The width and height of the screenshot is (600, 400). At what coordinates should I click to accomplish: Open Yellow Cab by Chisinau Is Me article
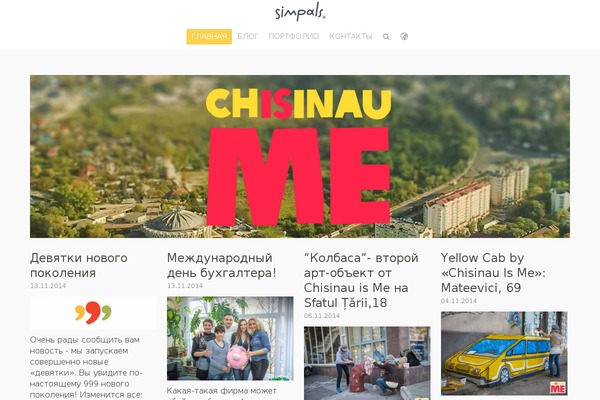pyautogui.click(x=493, y=273)
